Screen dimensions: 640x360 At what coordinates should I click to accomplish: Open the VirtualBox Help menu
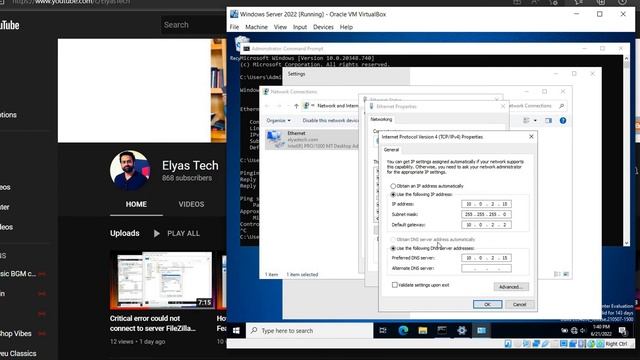coord(346,27)
